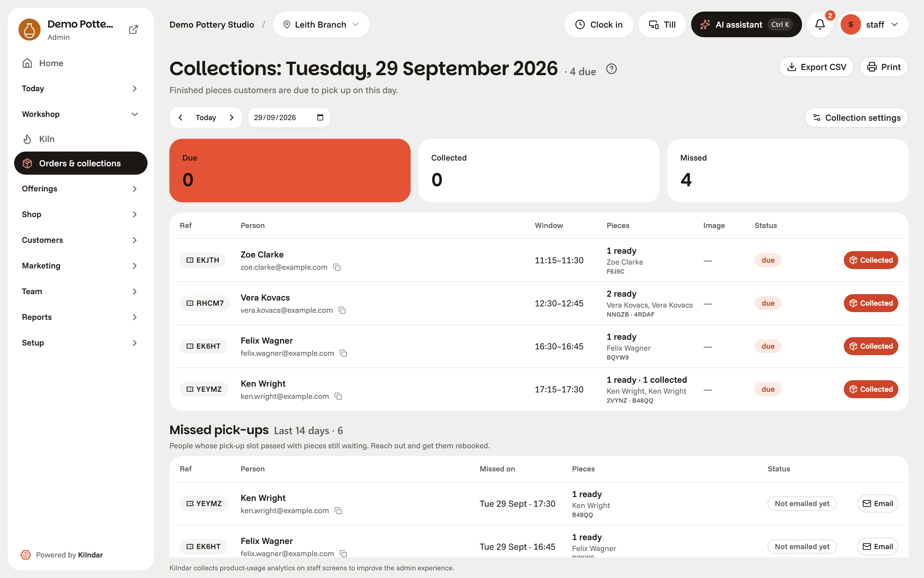Copy Felix Wagner's email in collections table
Screen dimensions: 924x578
(343, 353)
